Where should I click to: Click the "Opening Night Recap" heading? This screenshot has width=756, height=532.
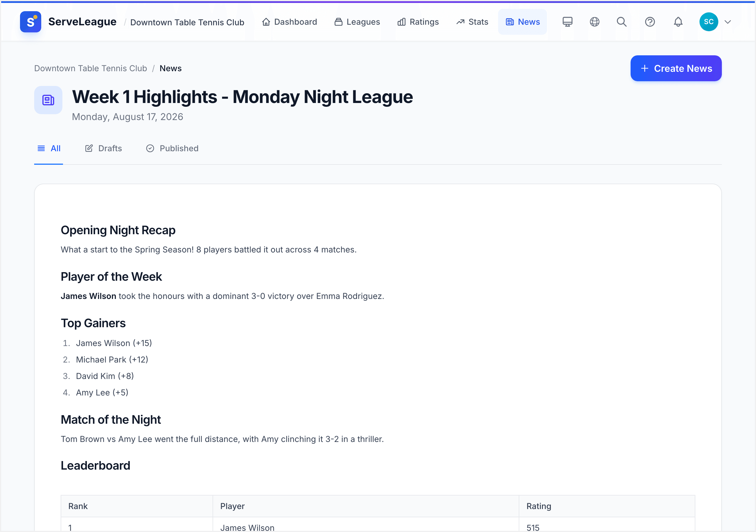[x=118, y=230]
